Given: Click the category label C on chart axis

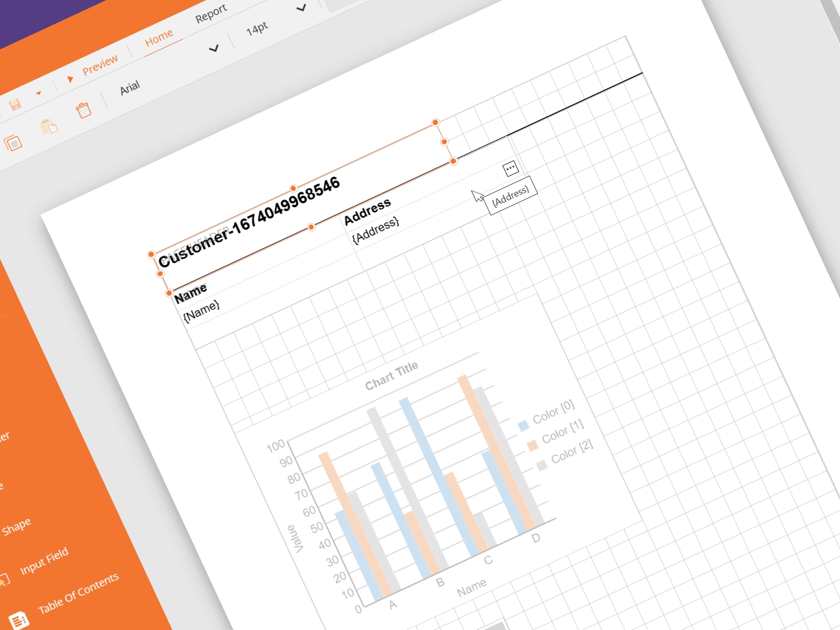Looking at the screenshot, I should tap(488, 560).
